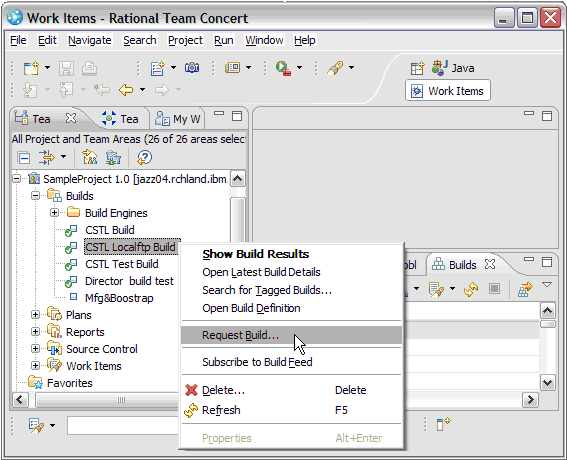Click the Builds view build-queue arrow icon
Viewport: 567px width, 460px height.
(525, 289)
